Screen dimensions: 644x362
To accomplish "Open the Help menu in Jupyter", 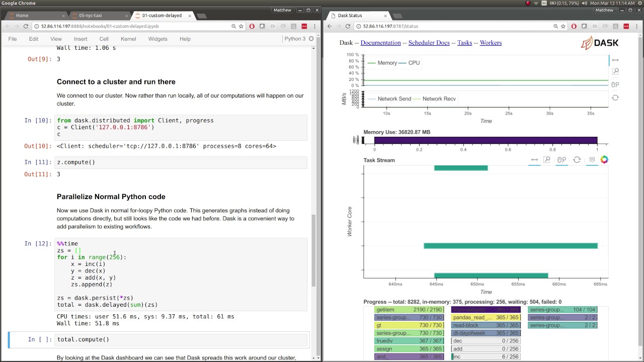I will pos(185,39).
